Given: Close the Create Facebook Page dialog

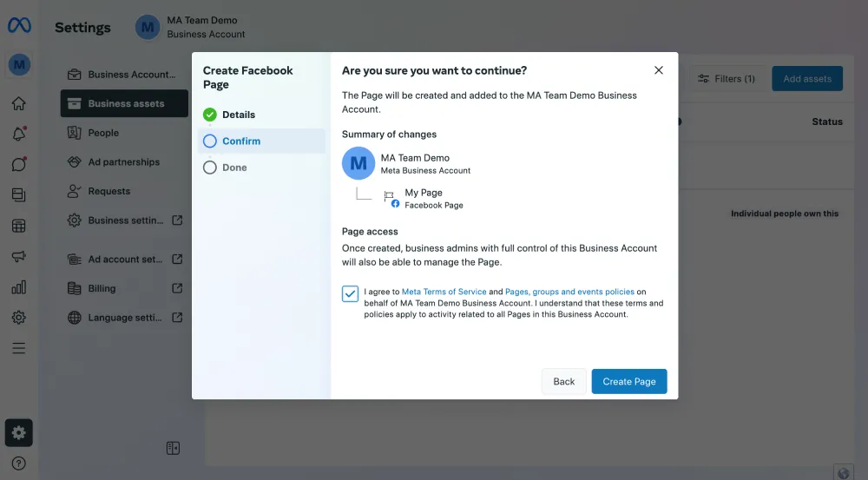Looking at the screenshot, I should [x=659, y=70].
